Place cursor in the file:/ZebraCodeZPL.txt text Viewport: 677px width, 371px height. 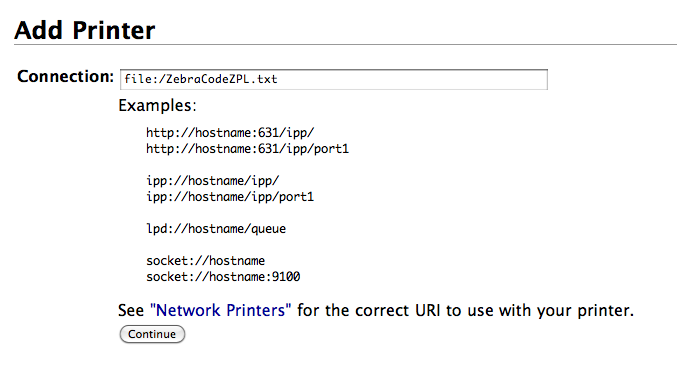click(201, 79)
